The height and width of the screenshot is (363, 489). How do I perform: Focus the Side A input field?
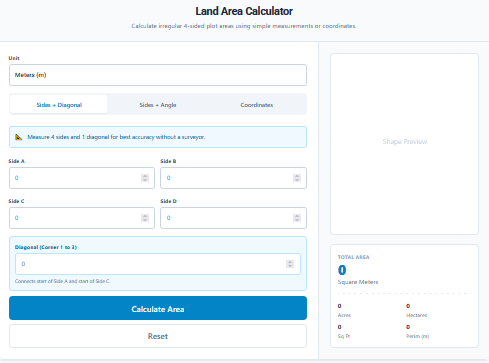click(x=82, y=178)
